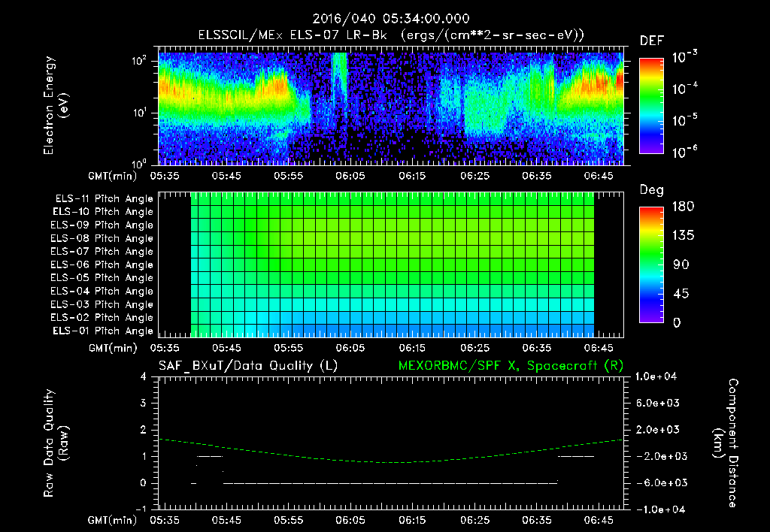This screenshot has height=532, width=770.
Task: Click 06:05 time label under spectrogram
Action: coord(350,176)
